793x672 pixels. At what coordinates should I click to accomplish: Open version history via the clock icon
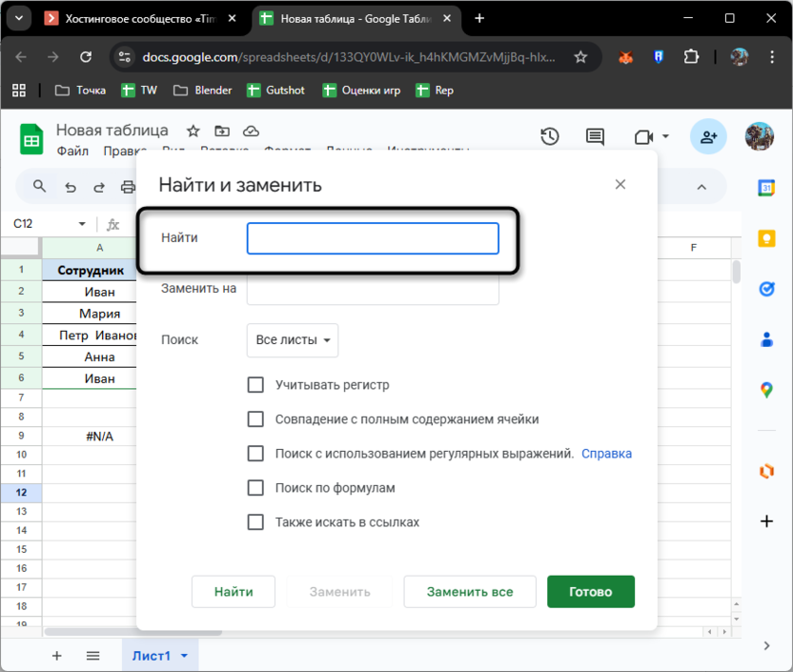pos(550,136)
